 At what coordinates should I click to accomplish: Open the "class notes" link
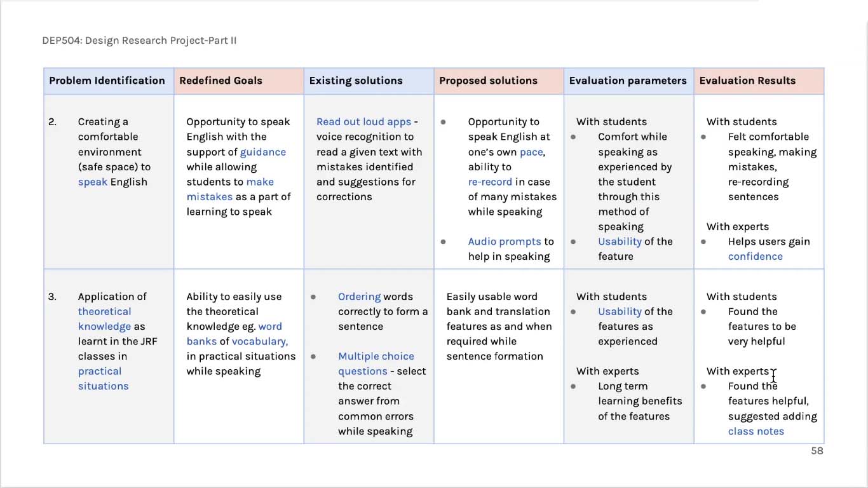tap(756, 431)
